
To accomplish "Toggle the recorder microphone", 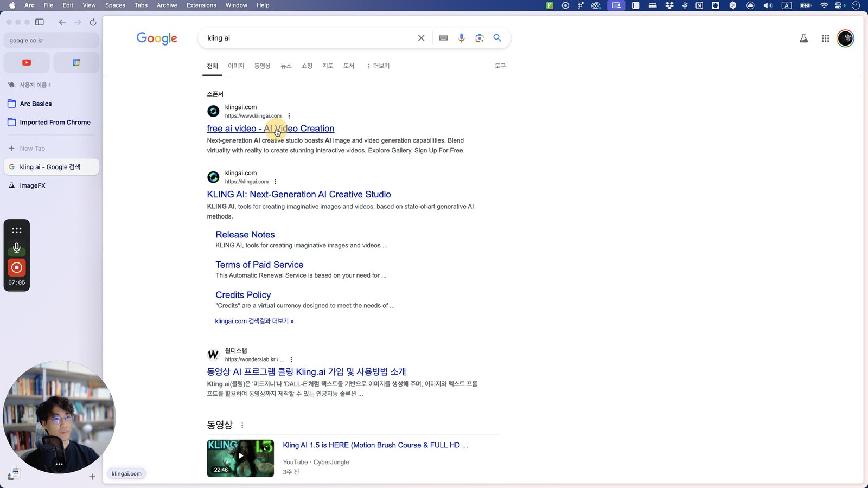I will tap(17, 248).
